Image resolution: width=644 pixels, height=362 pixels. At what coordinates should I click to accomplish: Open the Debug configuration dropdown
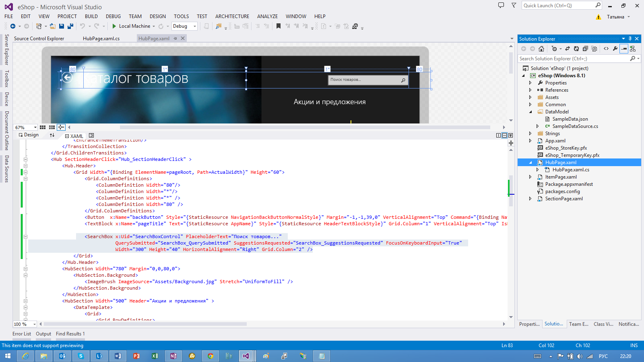point(195,26)
